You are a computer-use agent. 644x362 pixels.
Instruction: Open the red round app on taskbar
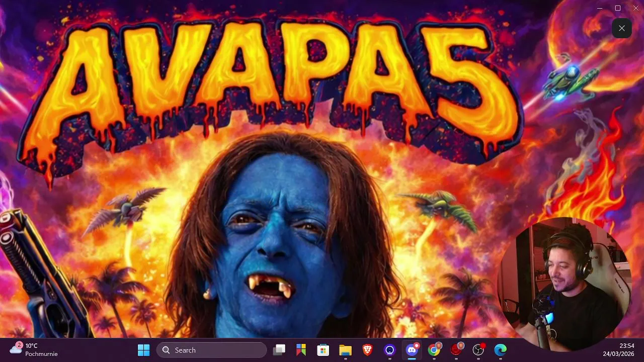click(x=456, y=350)
